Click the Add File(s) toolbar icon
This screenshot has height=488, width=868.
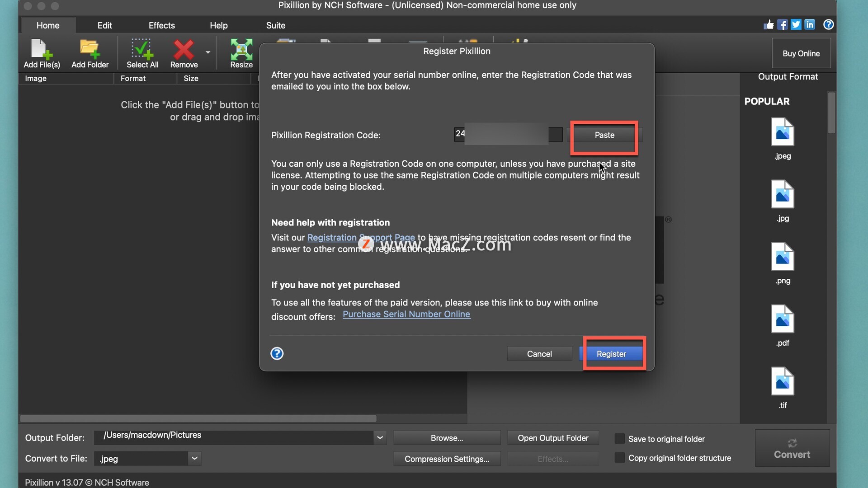click(41, 53)
